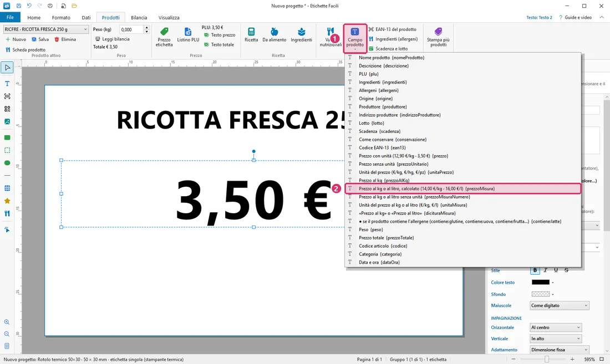This screenshot has height=364, width=610.
Task: Open Stampa più prodotti
Action: pos(438,37)
